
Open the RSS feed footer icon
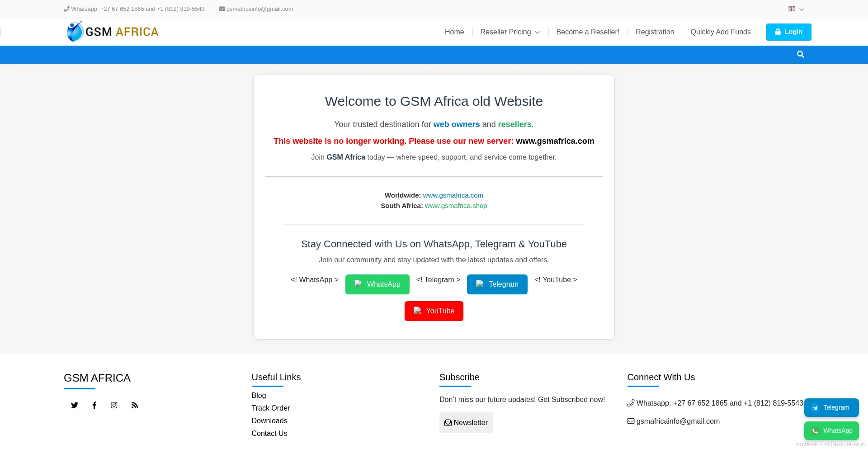pos(135,405)
